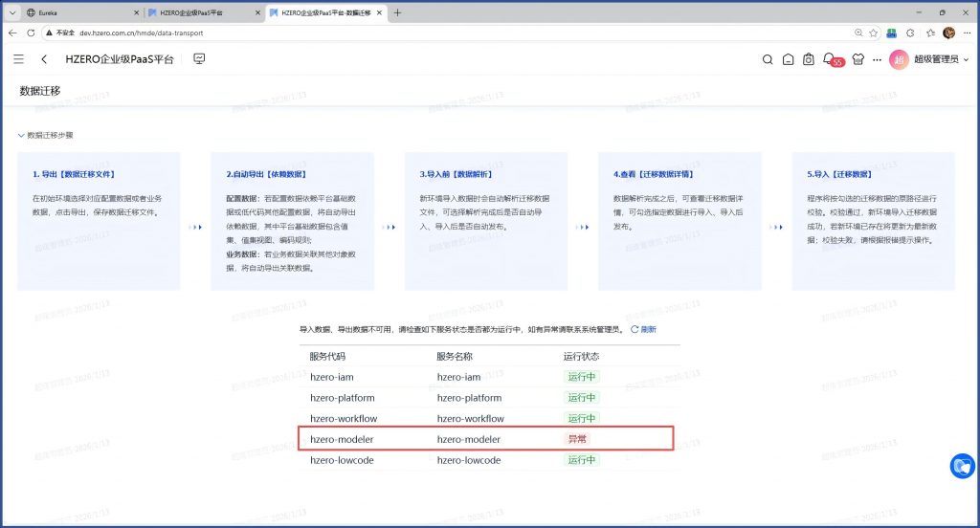Viewport: 980px width, 528px height.
Task: Open the T-shirt theme icon
Action: point(857,59)
